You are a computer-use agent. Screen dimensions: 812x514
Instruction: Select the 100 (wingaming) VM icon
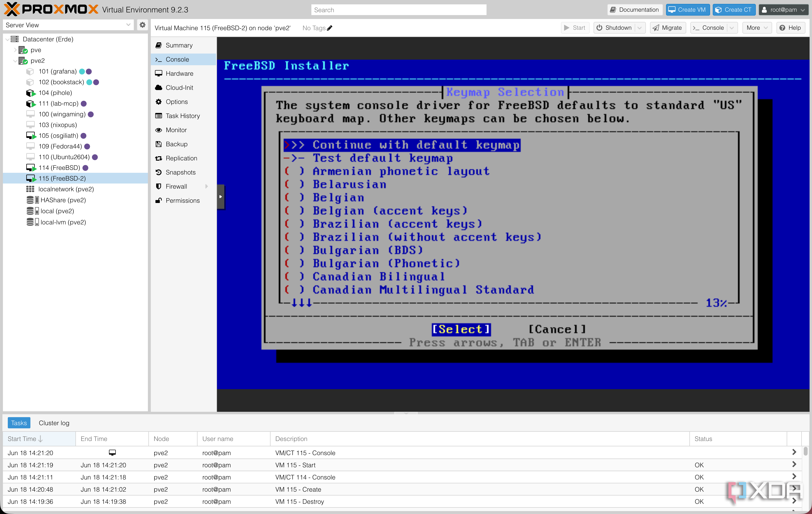point(30,114)
